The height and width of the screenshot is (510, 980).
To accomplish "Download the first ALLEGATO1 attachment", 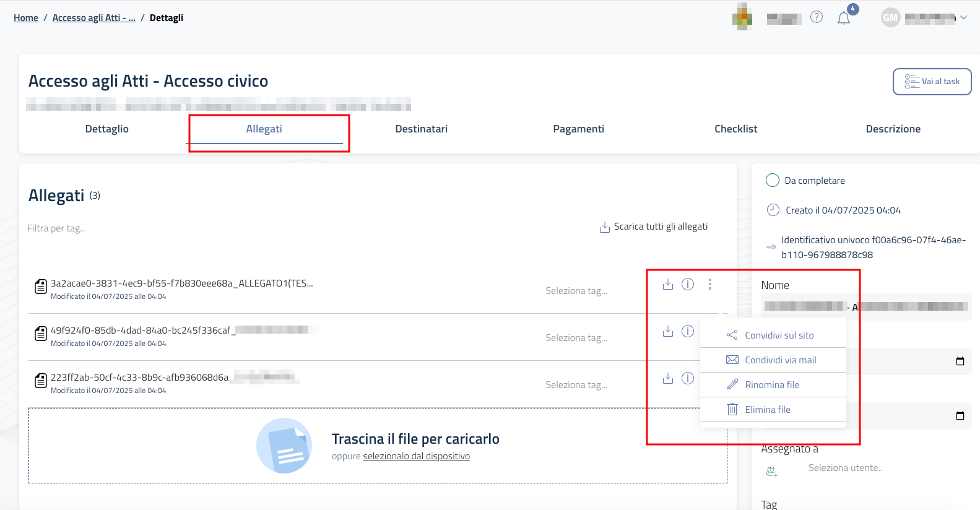I will [667, 284].
